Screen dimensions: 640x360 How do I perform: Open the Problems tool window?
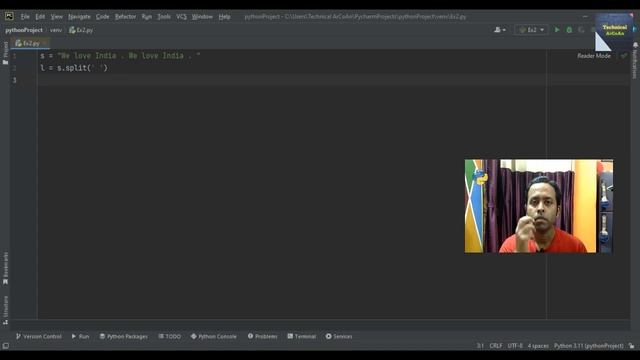point(262,336)
